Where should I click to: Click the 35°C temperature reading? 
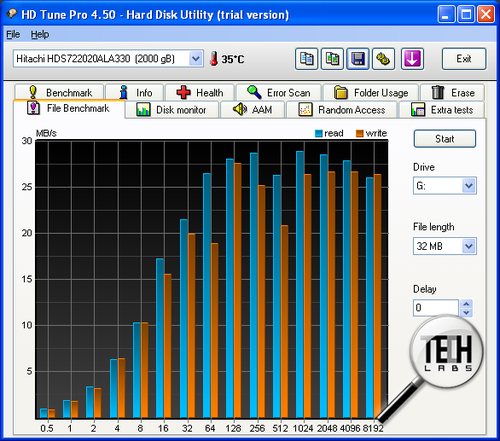click(233, 59)
